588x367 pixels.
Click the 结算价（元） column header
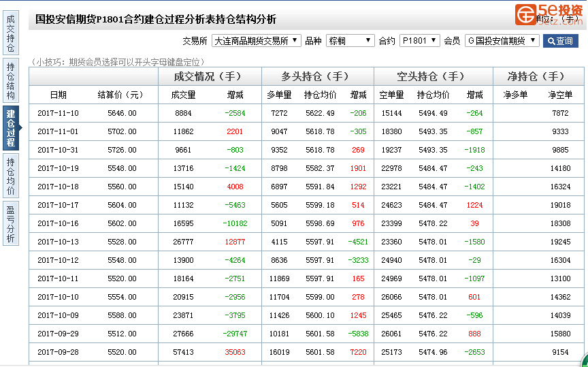[x=120, y=95]
